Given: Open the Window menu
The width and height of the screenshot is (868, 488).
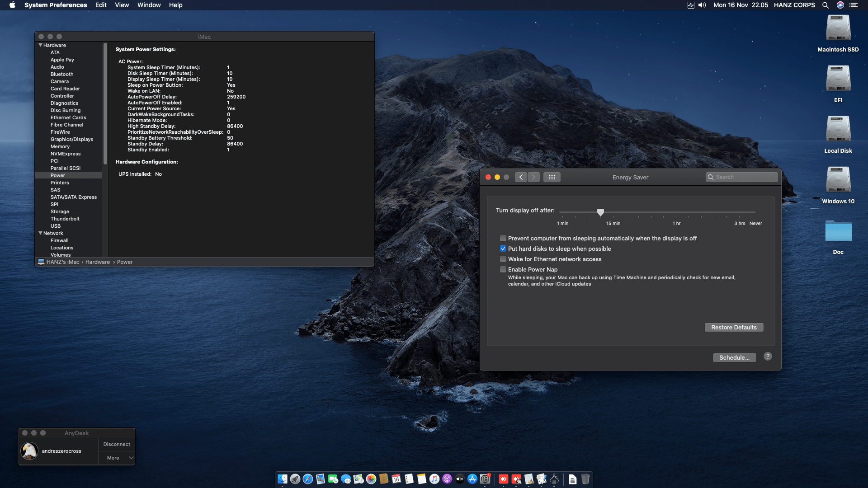Looking at the screenshot, I should point(149,5).
